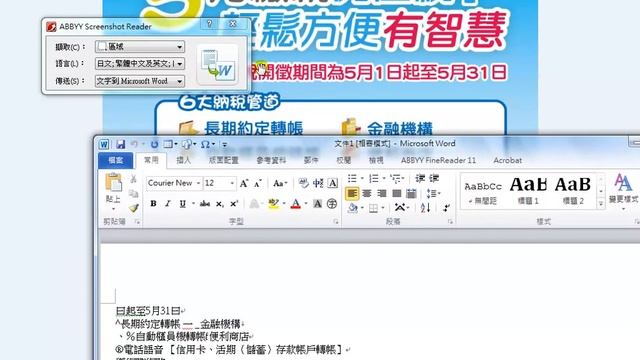Toggle Italic formatting
The width and height of the screenshot is (640, 360).
(x=168, y=204)
